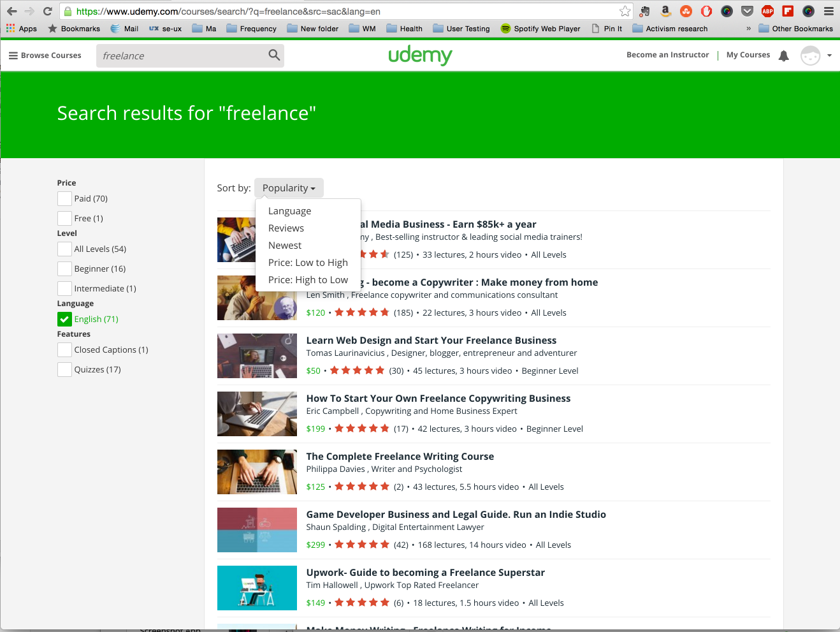This screenshot has height=632, width=840.
Task: Expand the account menu arrow beside avatar
Action: 829,55
